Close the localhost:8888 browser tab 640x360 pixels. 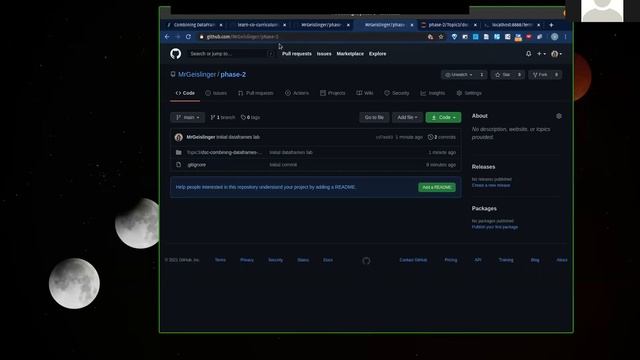tap(538, 25)
